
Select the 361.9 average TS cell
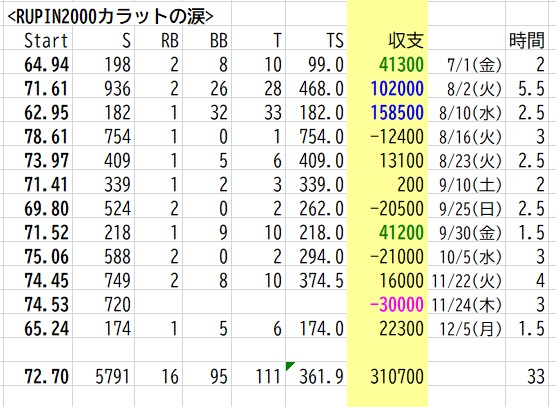tap(321, 377)
